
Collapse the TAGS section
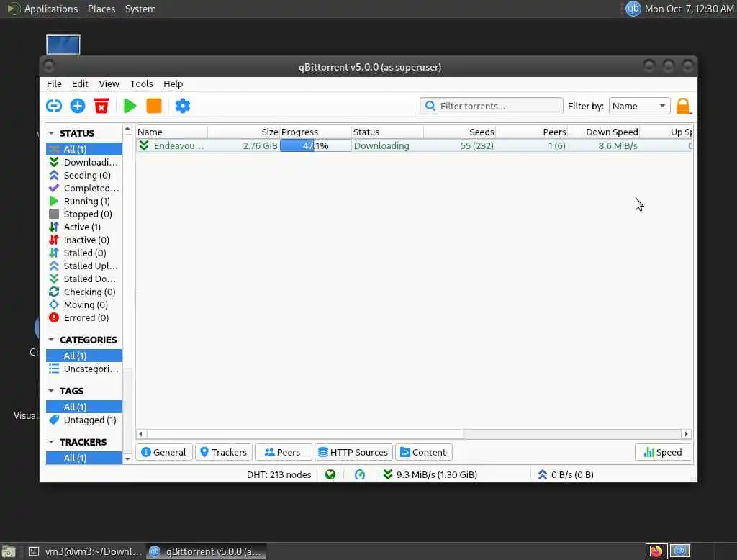[x=51, y=391]
